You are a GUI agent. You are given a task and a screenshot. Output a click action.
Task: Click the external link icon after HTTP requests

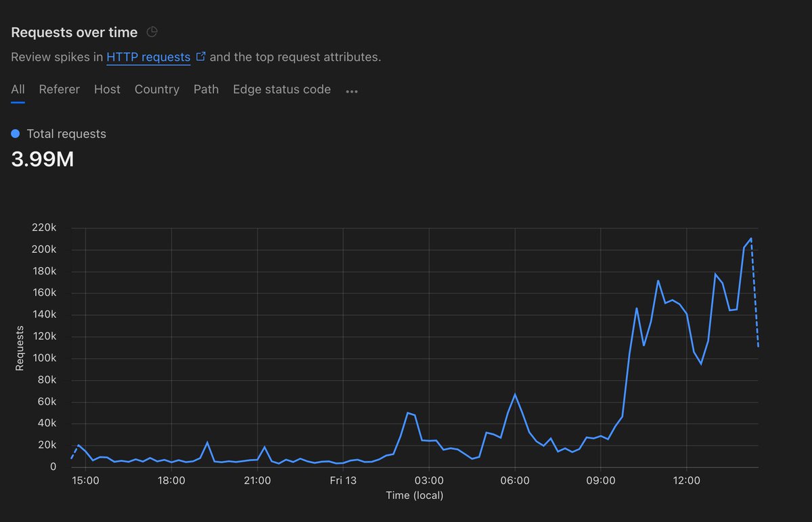click(200, 57)
